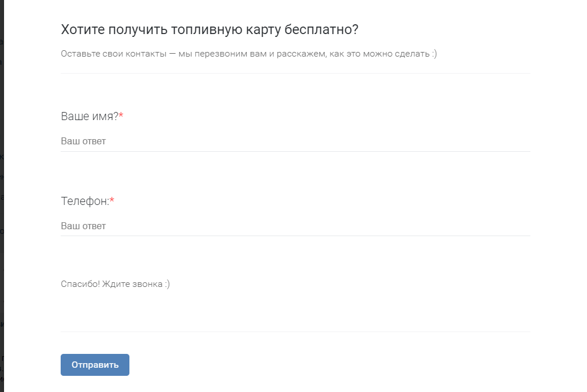
Task: Click the divider line under the phone field
Action: 295,236
